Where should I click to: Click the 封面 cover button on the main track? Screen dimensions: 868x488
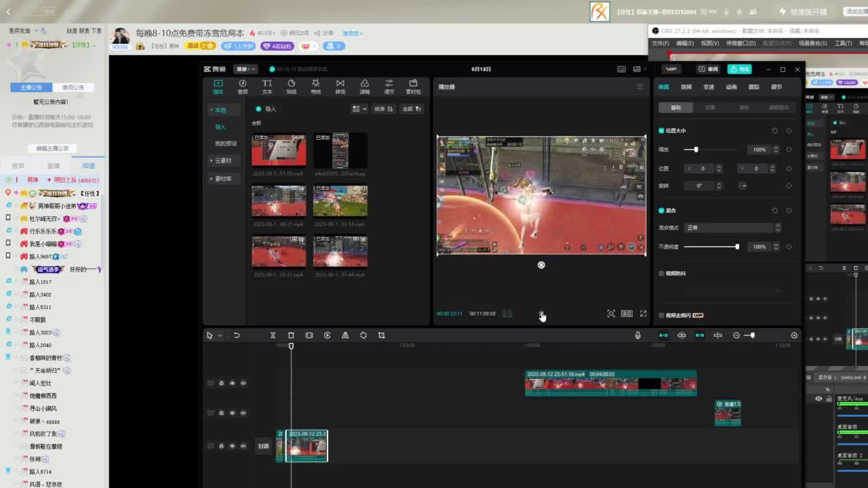click(264, 446)
